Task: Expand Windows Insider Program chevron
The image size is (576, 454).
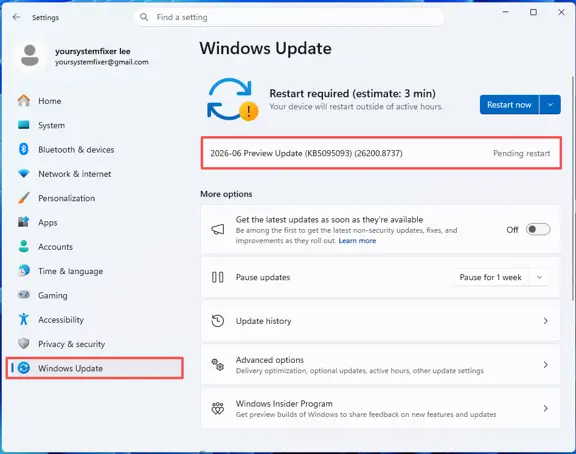Action: click(x=546, y=408)
